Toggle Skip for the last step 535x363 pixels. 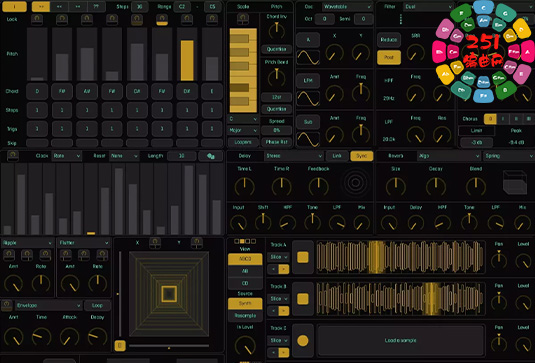(x=212, y=143)
